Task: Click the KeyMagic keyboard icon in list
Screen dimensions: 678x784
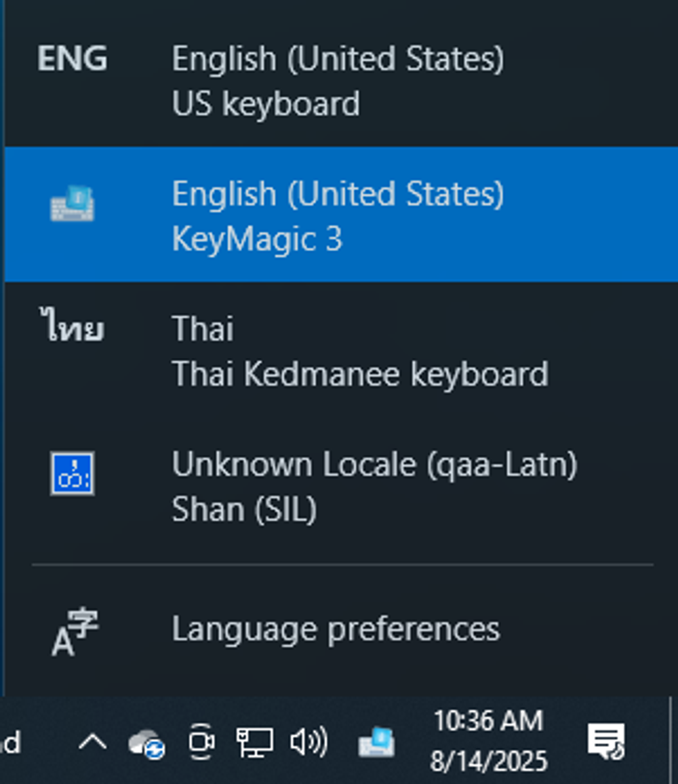Action: pyautogui.click(x=73, y=203)
